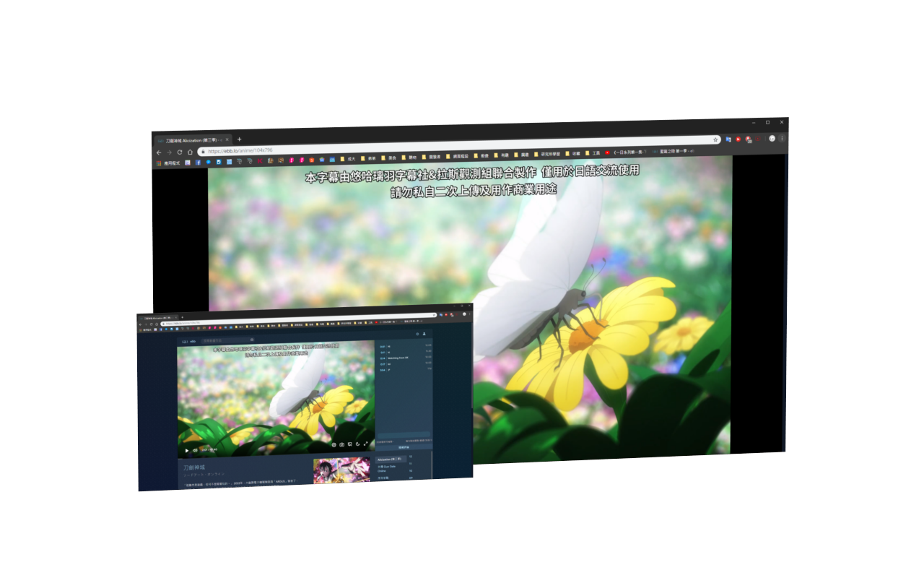Open the video player settings gear
This screenshot has height=578, width=924.
pos(334,444)
